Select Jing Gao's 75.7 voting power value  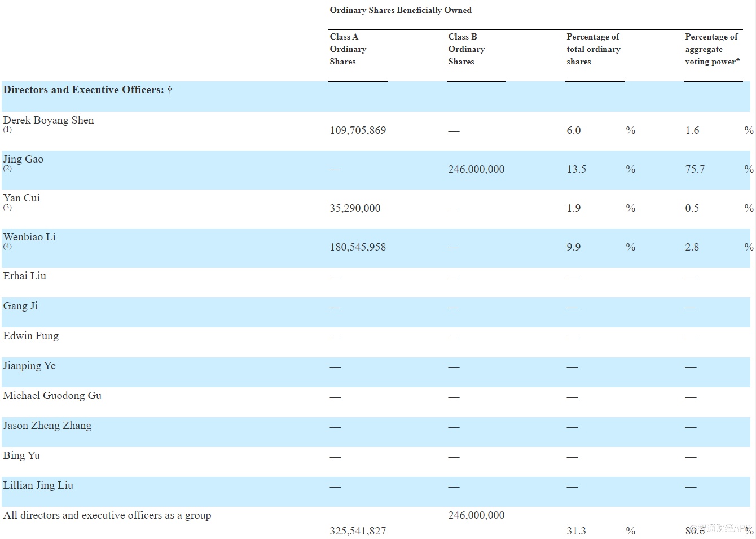(695, 169)
